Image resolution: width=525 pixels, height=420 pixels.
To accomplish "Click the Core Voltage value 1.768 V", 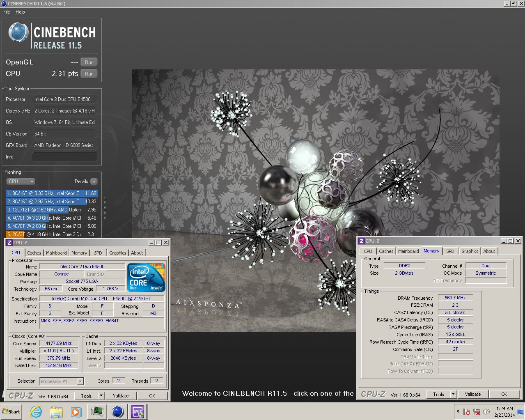I will (111, 289).
